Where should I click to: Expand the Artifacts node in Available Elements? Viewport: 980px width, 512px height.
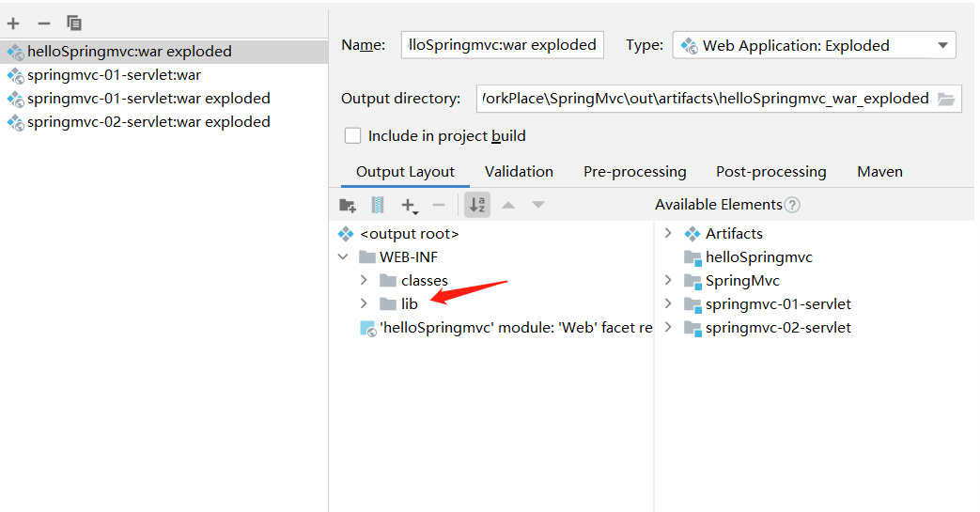[x=668, y=233]
